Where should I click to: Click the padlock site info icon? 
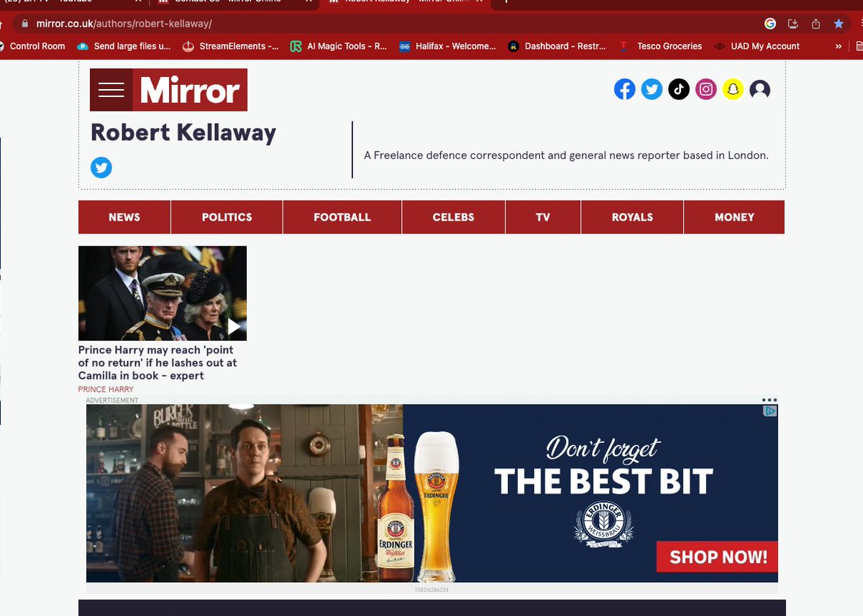(24, 24)
